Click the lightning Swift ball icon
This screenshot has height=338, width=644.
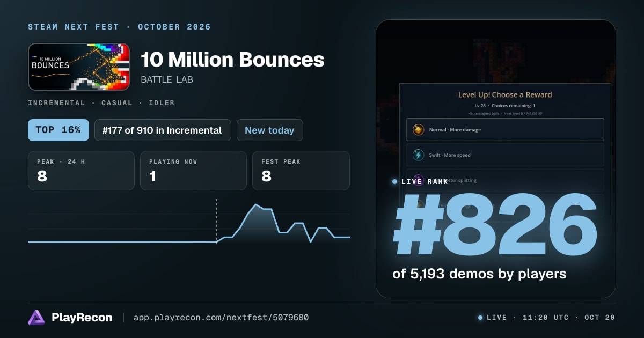coord(418,155)
